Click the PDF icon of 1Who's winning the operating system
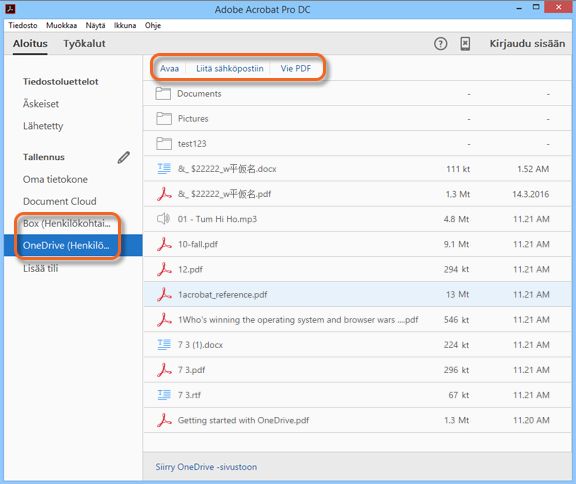Screen dimensions: 576x484 pos(164,319)
